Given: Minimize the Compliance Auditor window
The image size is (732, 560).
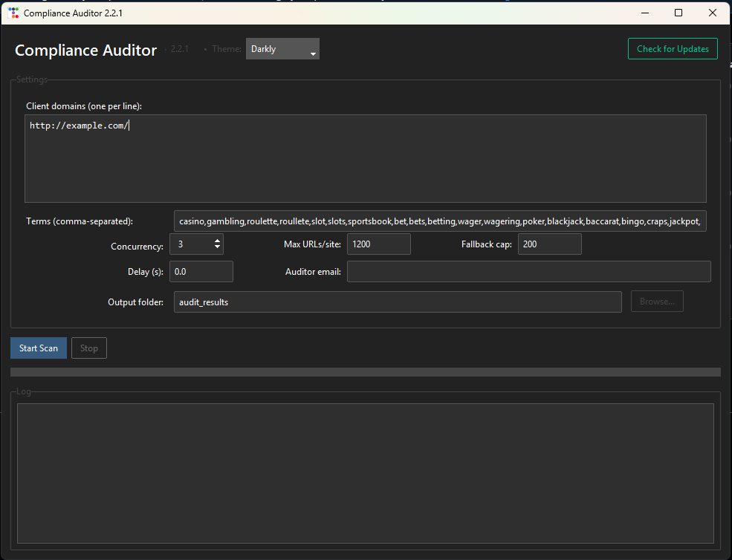Looking at the screenshot, I should [644, 13].
